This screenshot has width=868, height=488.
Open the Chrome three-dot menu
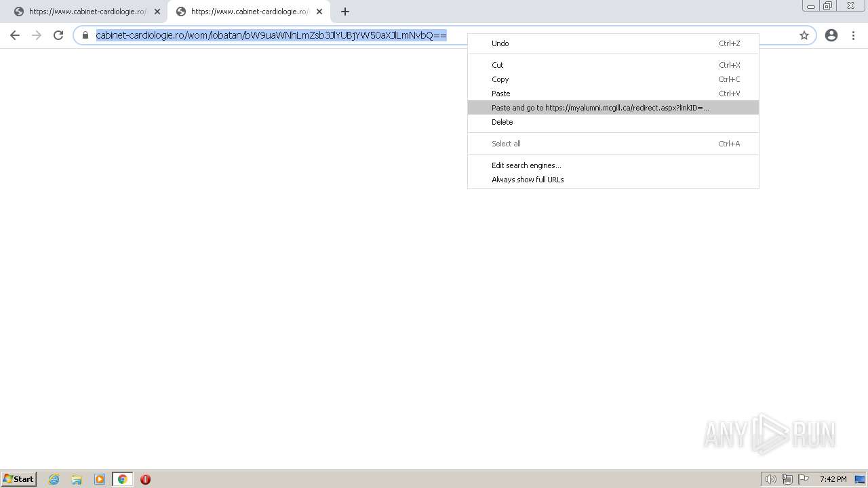(853, 35)
